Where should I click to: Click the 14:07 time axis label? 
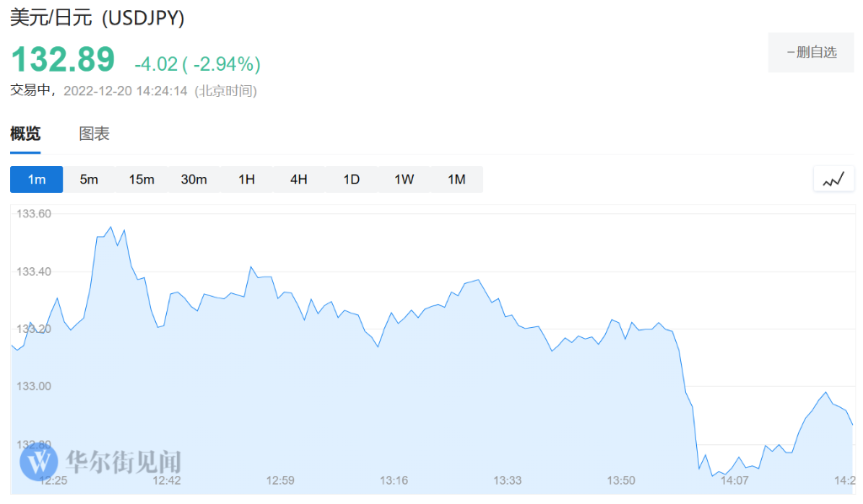[x=735, y=480]
